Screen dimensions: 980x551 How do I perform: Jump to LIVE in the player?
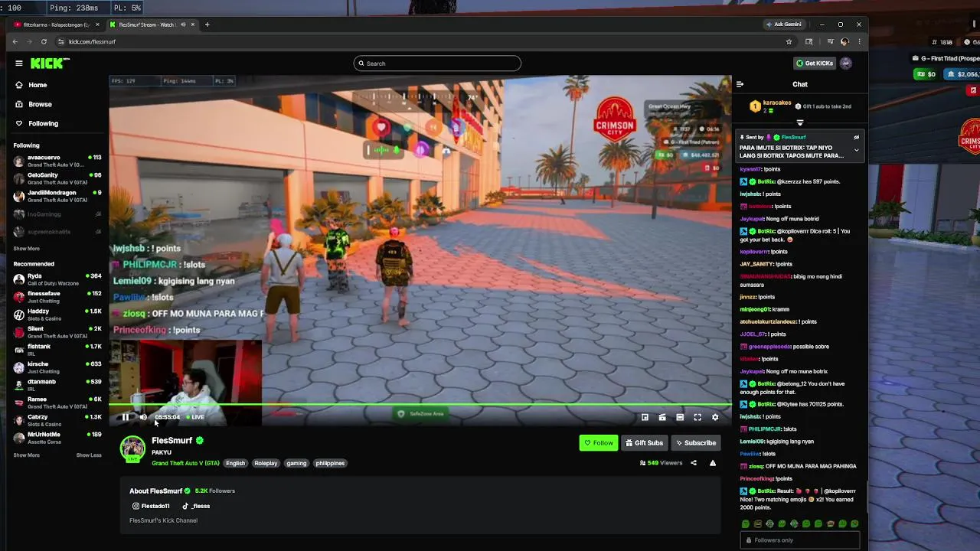[194, 417]
